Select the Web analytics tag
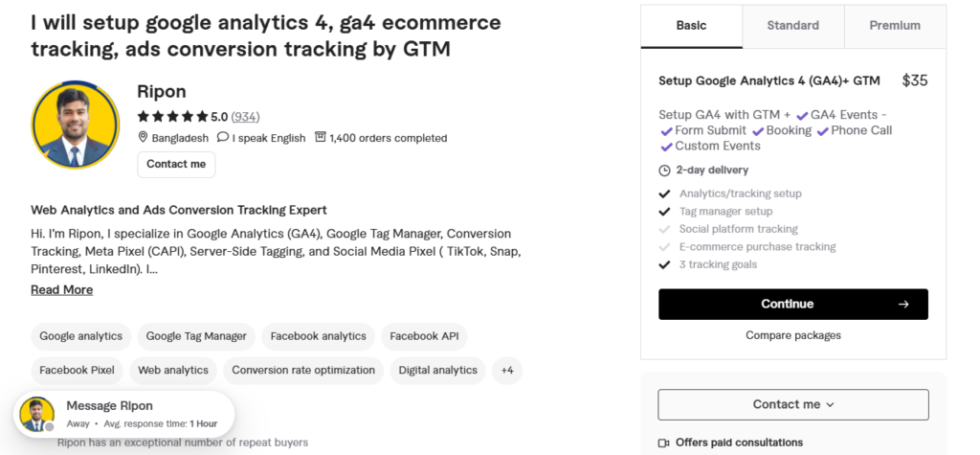Image resolution: width=980 pixels, height=455 pixels. pyautogui.click(x=173, y=370)
